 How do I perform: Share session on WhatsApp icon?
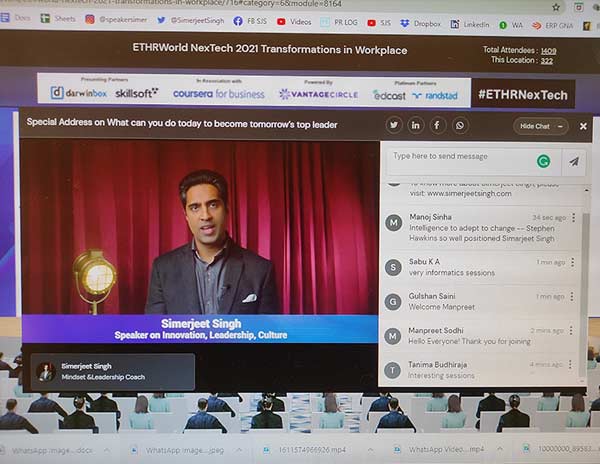click(460, 126)
